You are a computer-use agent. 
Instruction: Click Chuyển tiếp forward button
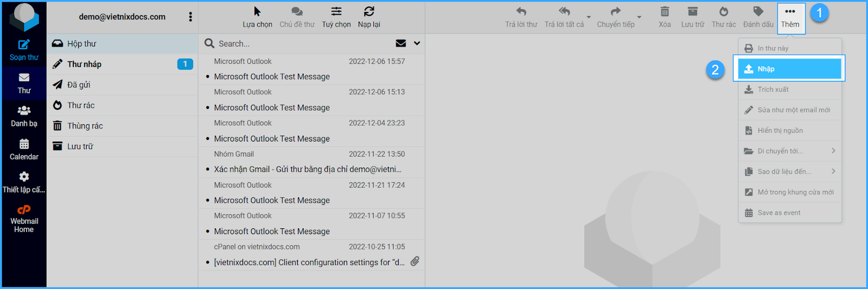click(616, 17)
